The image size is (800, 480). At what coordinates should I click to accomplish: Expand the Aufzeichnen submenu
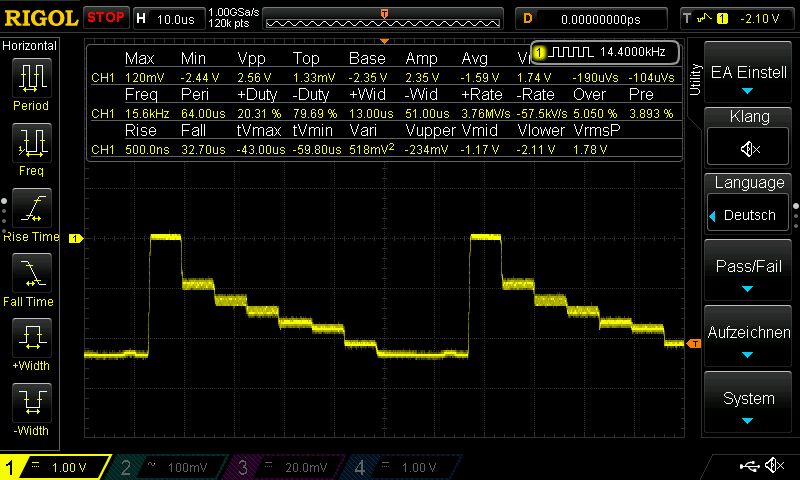click(x=749, y=341)
